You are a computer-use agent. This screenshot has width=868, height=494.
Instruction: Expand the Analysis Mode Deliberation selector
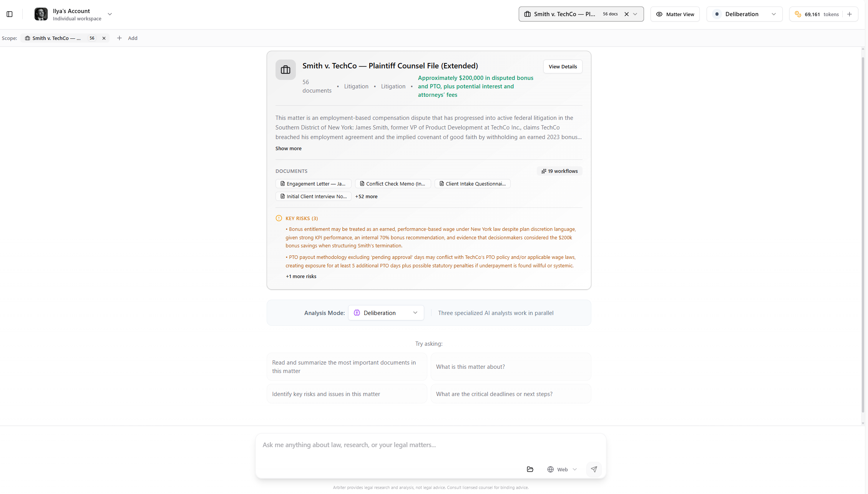(x=386, y=312)
